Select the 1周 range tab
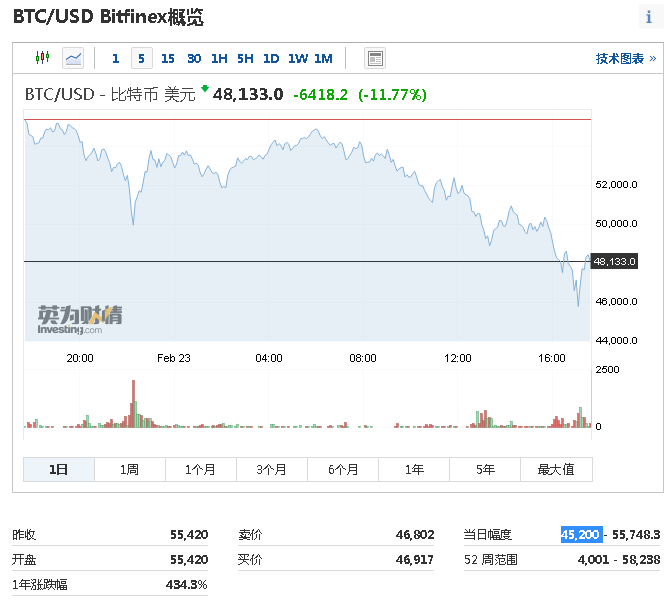This screenshot has height=601, width=671. tap(129, 469)
